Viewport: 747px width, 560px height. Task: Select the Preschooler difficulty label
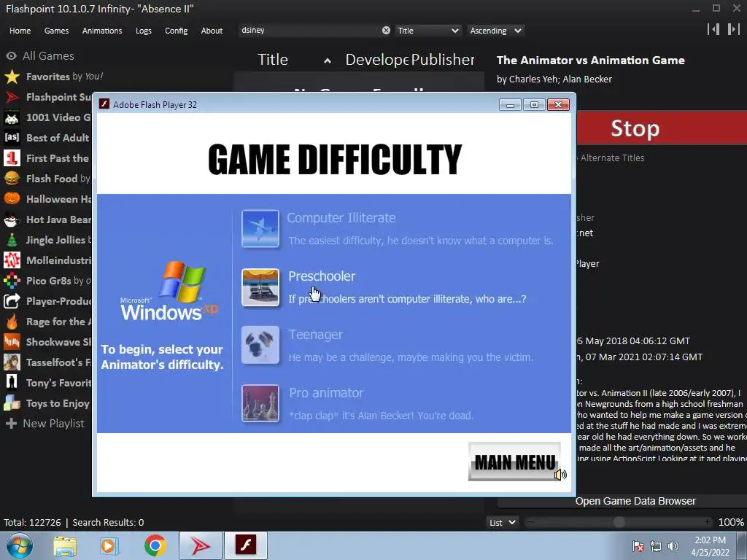coord(322,276)
